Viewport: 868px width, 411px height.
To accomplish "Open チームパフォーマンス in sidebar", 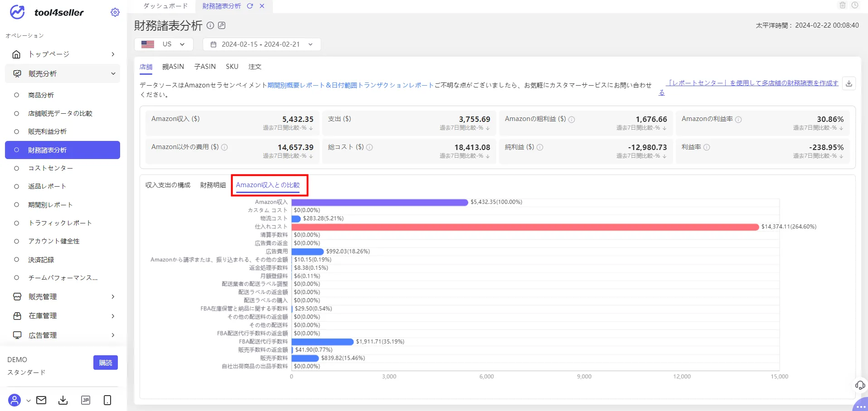I will click(x=63, y=278).
